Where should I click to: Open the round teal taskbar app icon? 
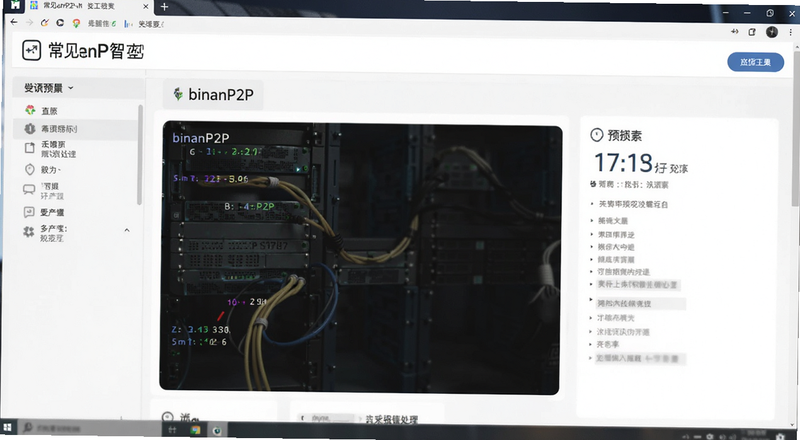(217, 431)
